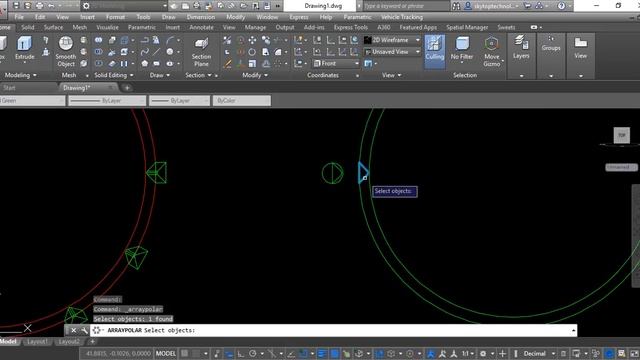Choose the Copy tool in Modify panel
The height and width of the screenshot is (360, 640).
coord(266,40)
